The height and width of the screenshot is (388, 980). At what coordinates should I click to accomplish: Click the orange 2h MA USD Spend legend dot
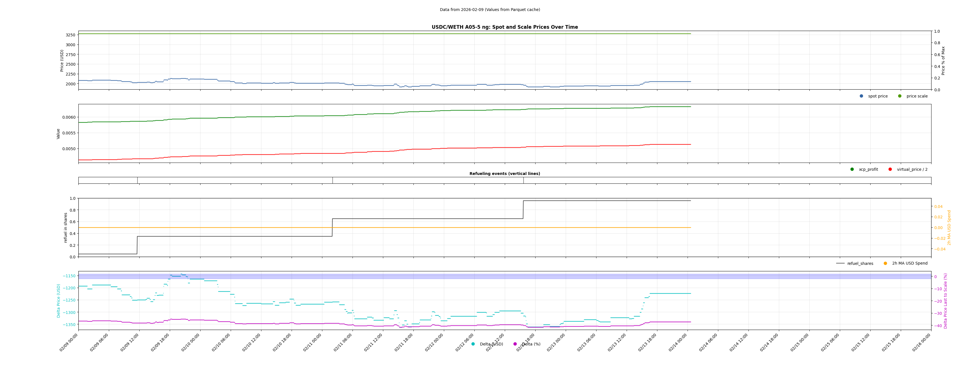click(885, 263)
